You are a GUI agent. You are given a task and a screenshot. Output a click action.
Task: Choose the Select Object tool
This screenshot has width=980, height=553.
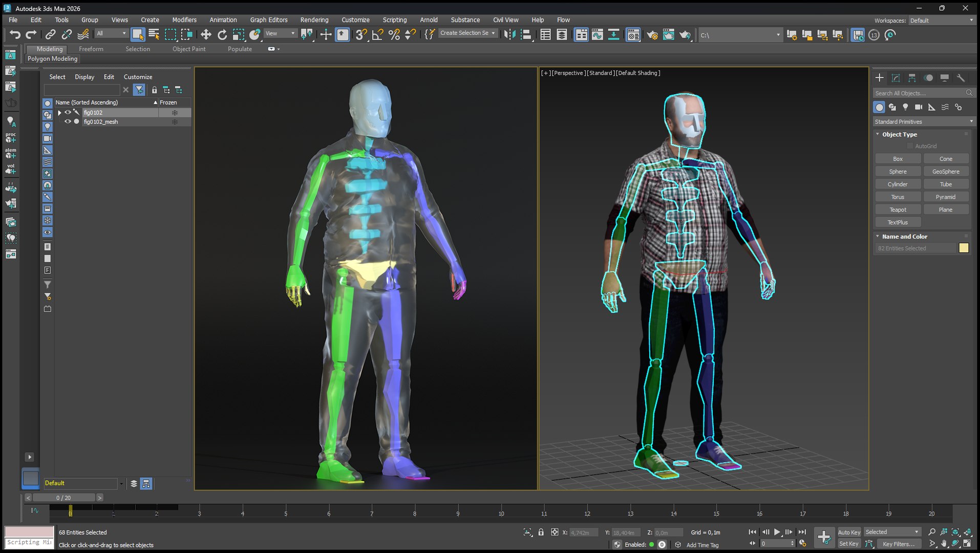pyautogui.click(x=138, y=35)
